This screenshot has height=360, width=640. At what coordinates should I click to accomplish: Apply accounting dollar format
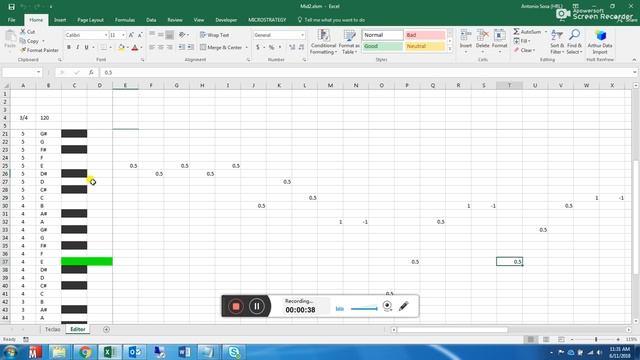[258, 47]
